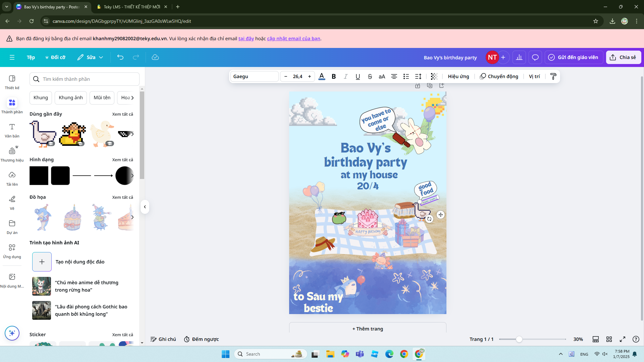Redo the last undone action

pos(136,57)
